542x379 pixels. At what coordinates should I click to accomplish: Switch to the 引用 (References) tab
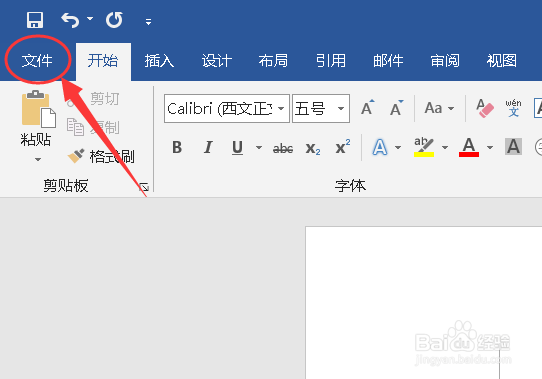click(x=331, y=61)
